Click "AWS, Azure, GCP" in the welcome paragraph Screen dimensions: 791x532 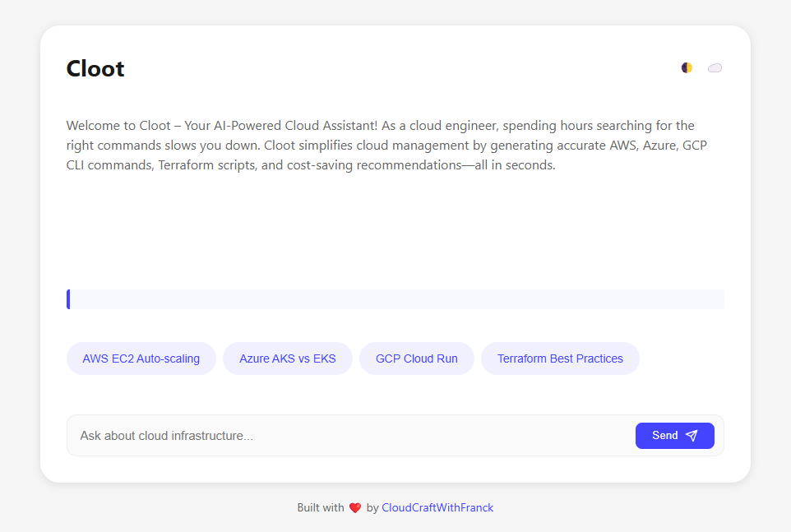[x=659, y=146]
